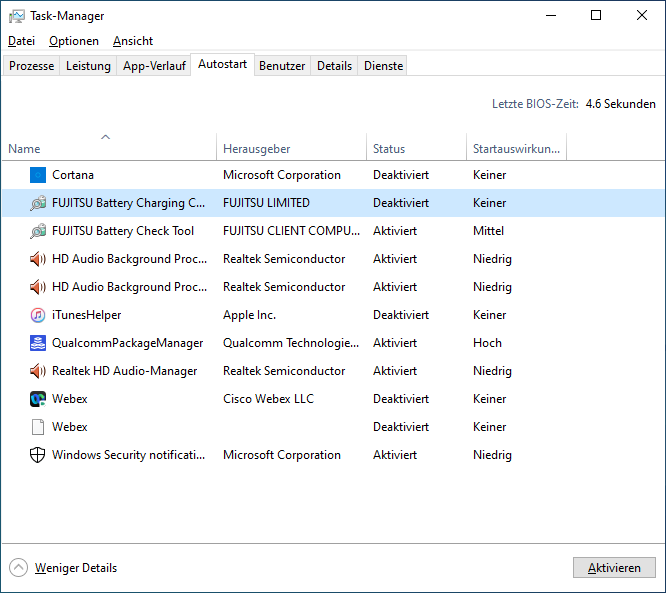This screenshot has width=666, height=593.
Task: Select the Windows Security notification entry
Action: click(x=128, y=455)
